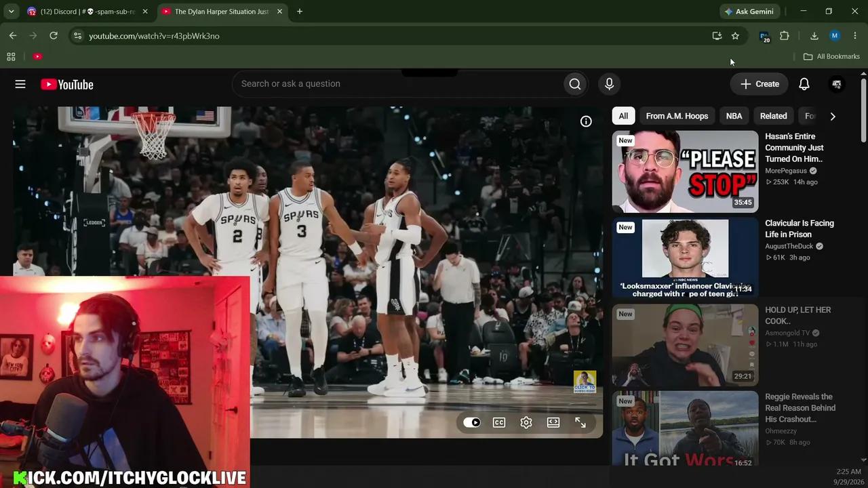Switch player to theater mode
Image resolution: width=868 pixels, height=488 pixels.
click(x=553, y=422)
